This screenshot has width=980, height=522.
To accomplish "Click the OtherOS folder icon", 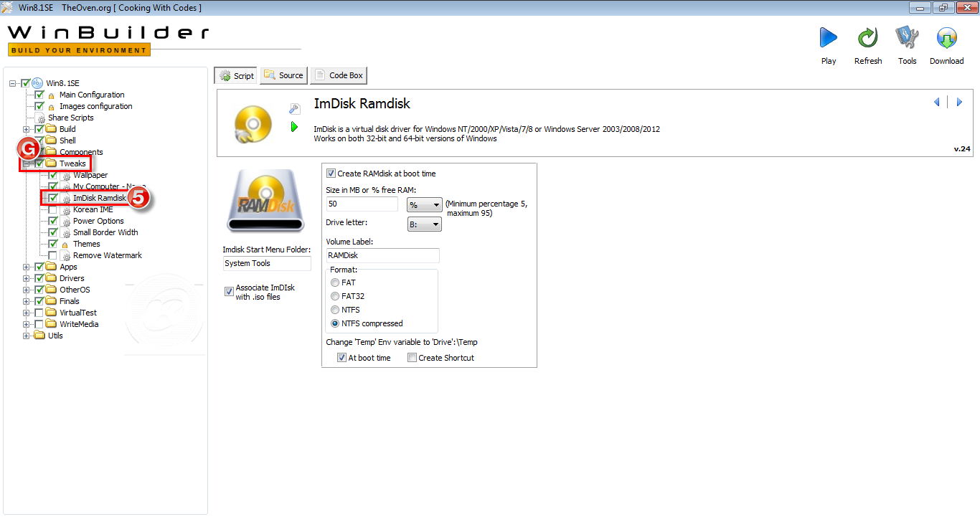I will tap(52, 290).
